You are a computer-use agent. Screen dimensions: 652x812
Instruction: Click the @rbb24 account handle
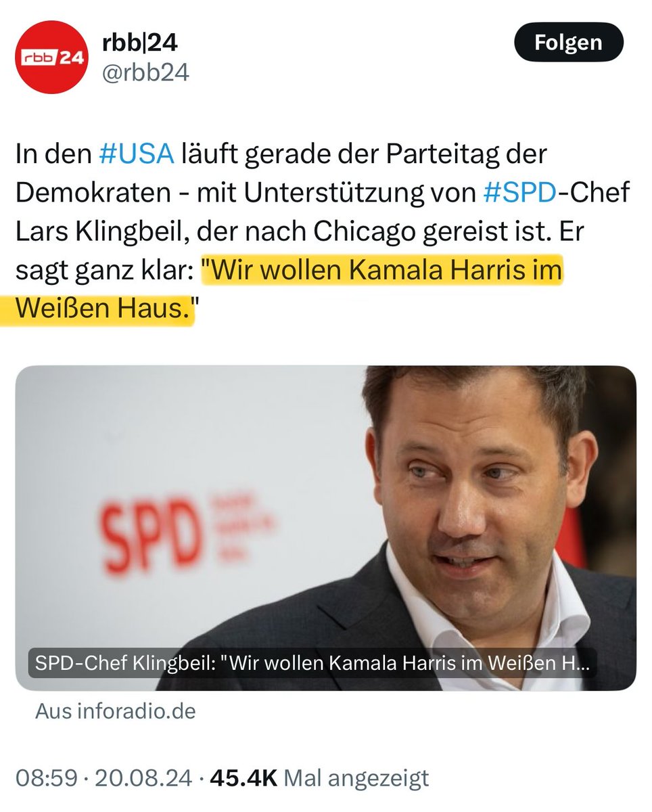(x=145, y=73)
